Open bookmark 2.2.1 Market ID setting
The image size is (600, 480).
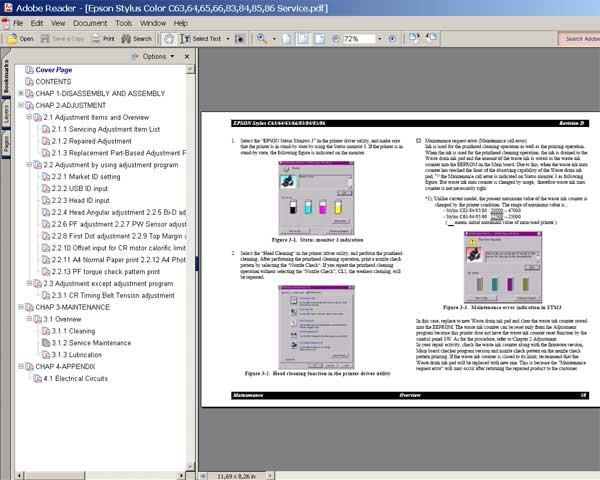86,176
